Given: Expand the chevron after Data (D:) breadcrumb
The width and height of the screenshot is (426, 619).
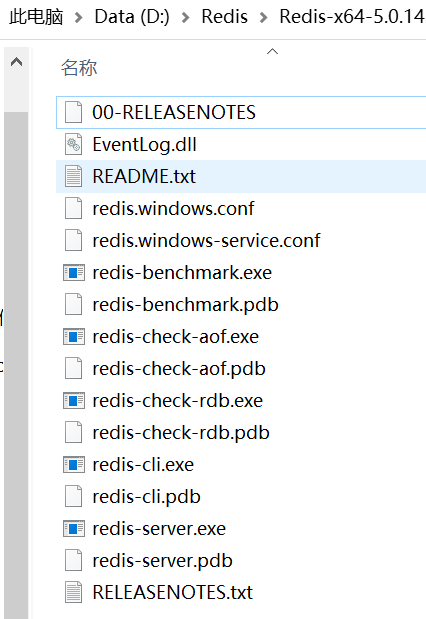Looking at the screenshot, I should point(186,18).
